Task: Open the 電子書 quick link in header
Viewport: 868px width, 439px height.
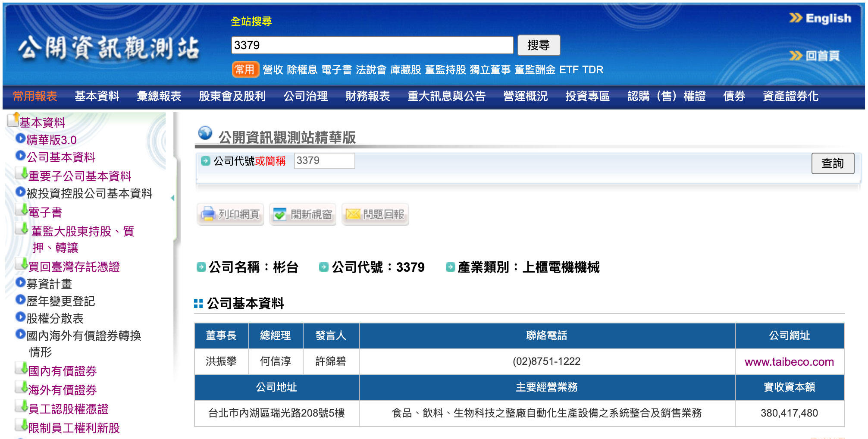Action: coord(336,70)
